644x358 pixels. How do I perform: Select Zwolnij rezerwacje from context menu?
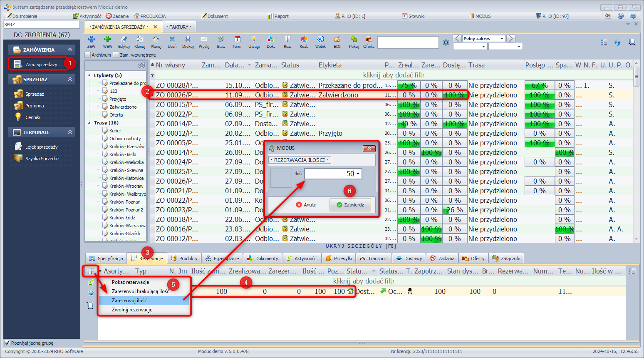pyautogui.click(x=132, y=310)
